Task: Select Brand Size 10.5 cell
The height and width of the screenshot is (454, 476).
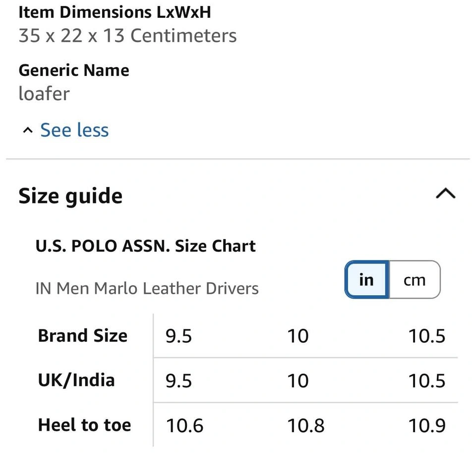Action: pyautogui.click(x=426, y=336)
